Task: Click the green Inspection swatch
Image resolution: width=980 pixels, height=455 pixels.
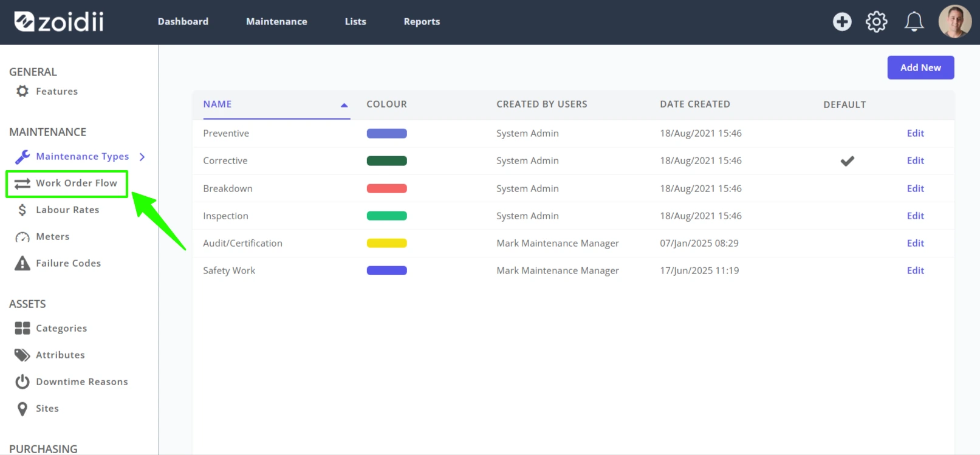Action: [x=386, y=216]
